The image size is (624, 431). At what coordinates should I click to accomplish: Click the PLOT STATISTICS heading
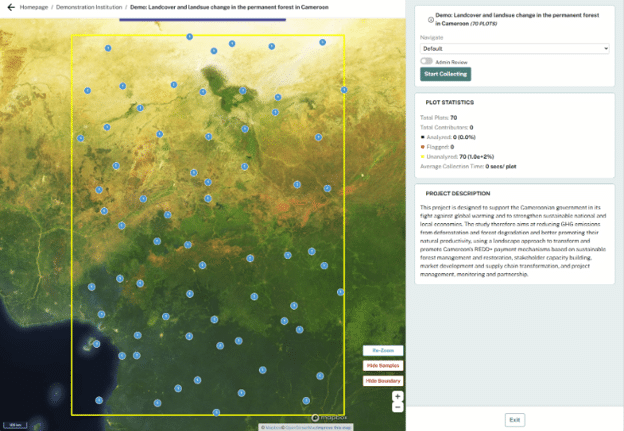tap(450, 103)
